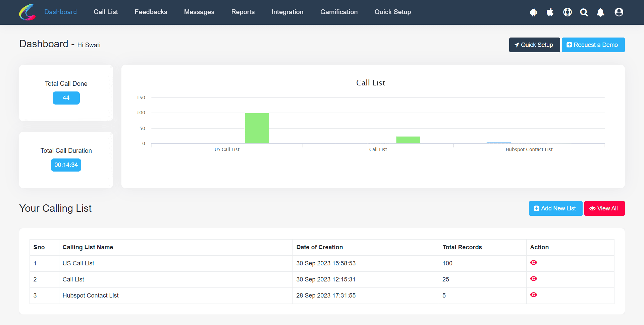Click the dark Quick Setup button
644x325 pixels.
(x=534, y=45)
